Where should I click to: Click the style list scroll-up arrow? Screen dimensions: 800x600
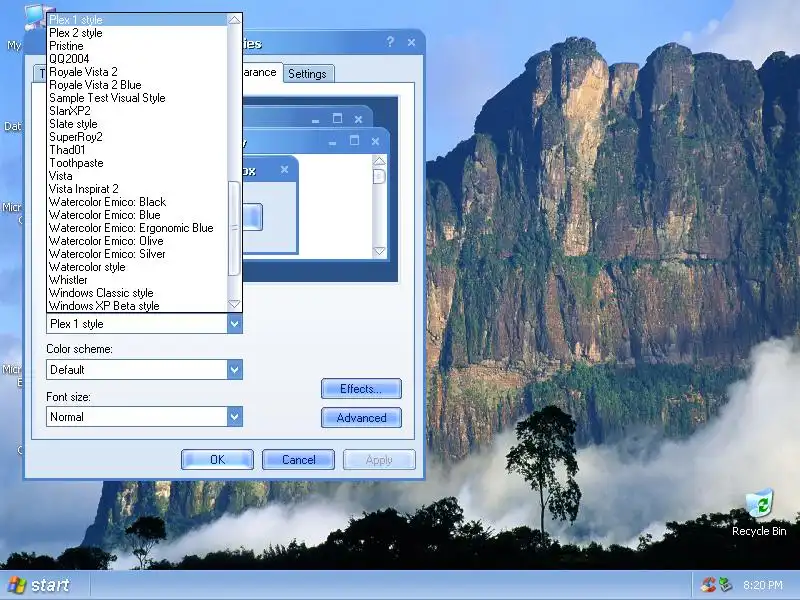coord(234,20)
